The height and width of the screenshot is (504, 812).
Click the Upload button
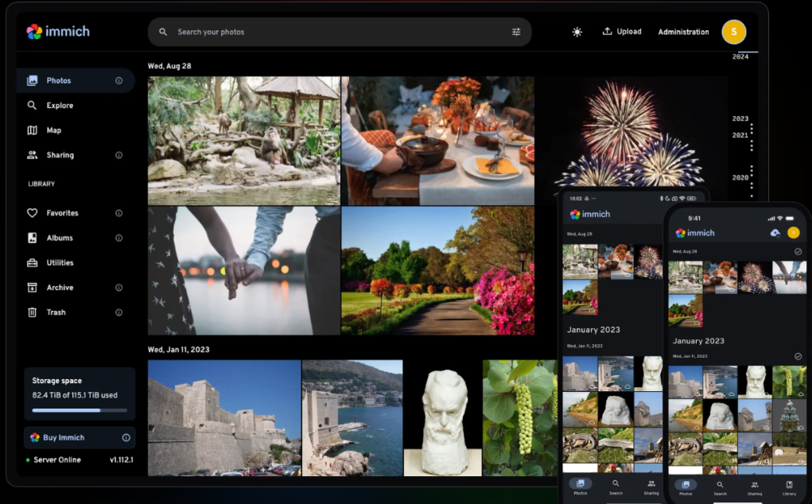coord(622,32)
